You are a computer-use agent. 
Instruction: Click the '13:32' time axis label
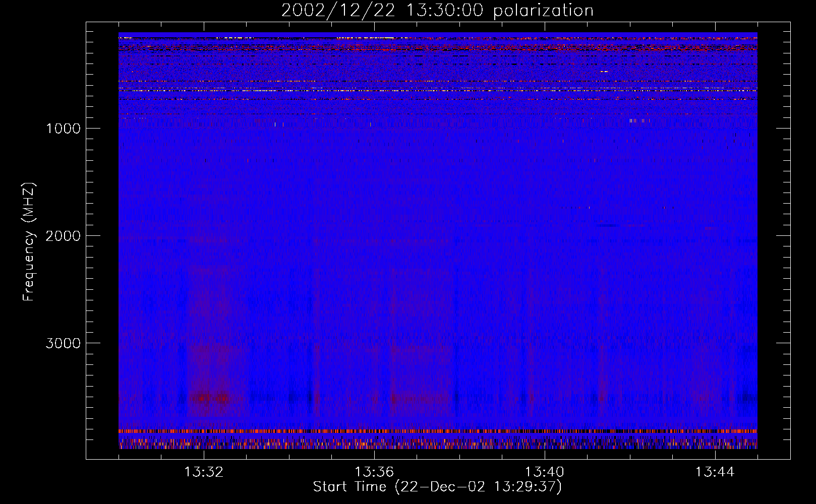204,472
